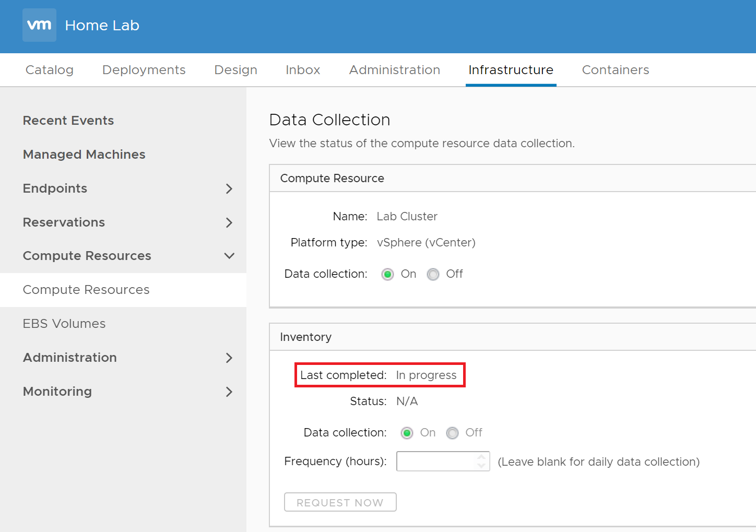
Task: Select Off for Compute Resource data collection
Action: (x=433, y=274)
